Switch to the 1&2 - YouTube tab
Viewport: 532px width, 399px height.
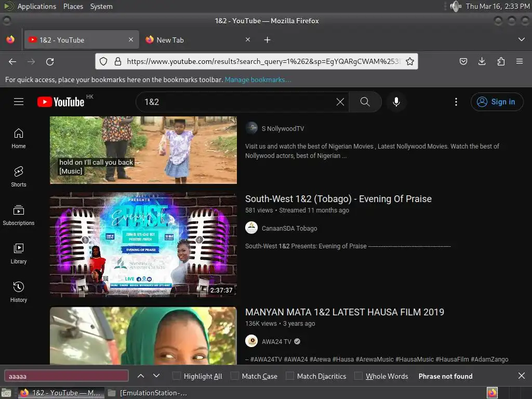coord(82,40)
